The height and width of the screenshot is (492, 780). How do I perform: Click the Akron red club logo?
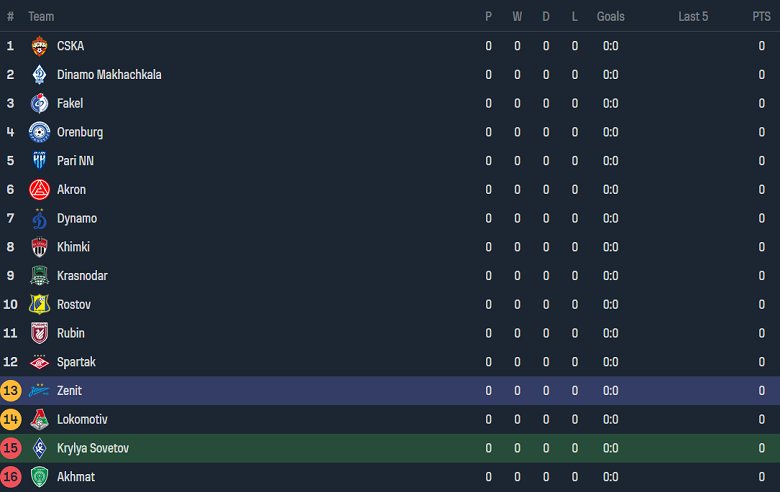click(x=39, y=190)
